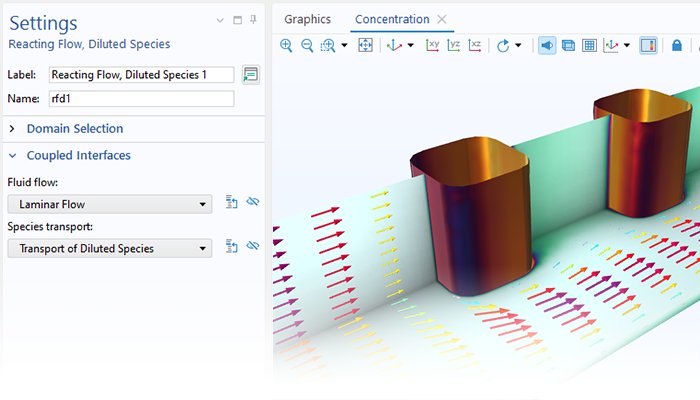Toggle the grid display icon
700x400 pixels.
tap(589, 45)
